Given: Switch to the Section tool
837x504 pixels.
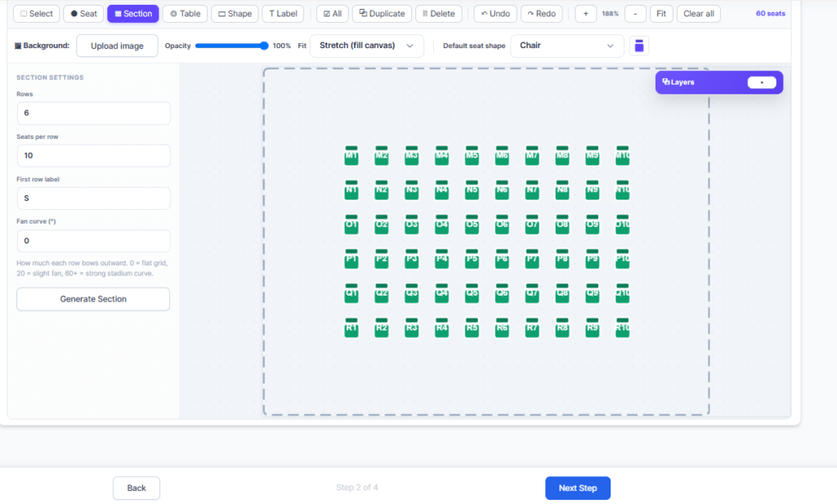Looking at the screenshot, I should click(x=133, y=14).
